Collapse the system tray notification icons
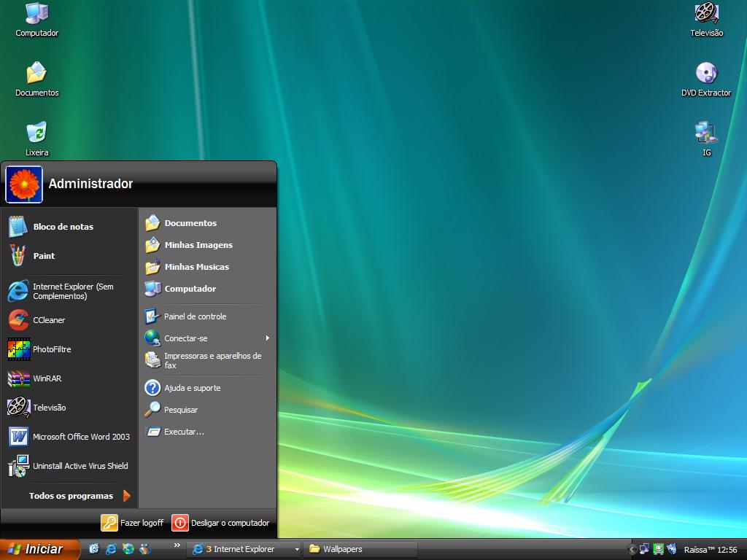 631,549
